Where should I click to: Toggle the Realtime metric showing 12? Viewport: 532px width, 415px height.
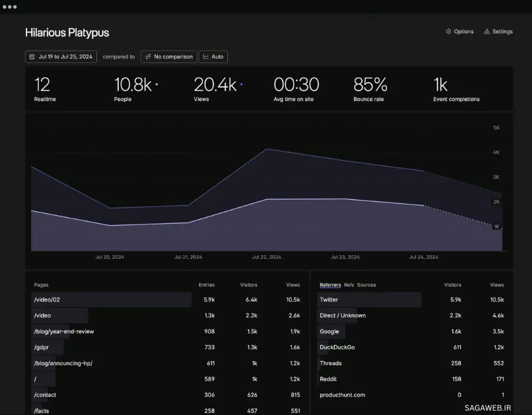coord(44,89)
